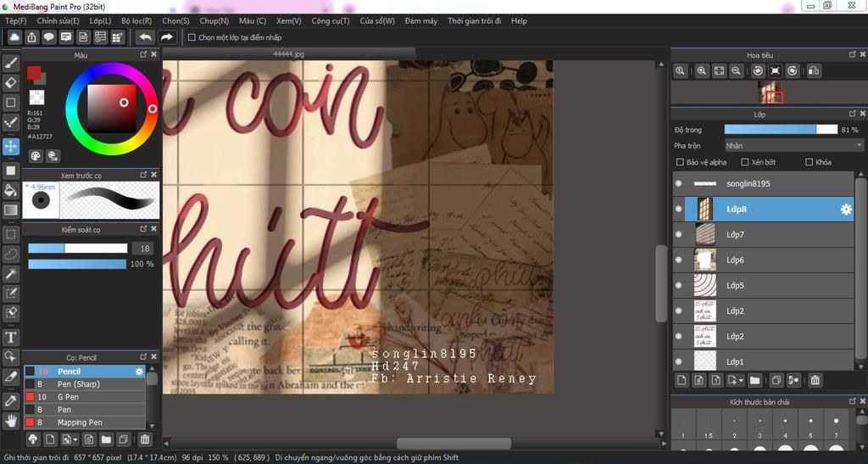Open the 'Pha trộn' blend mode dropdown
The image size is (868, 464).
[793, 146]
